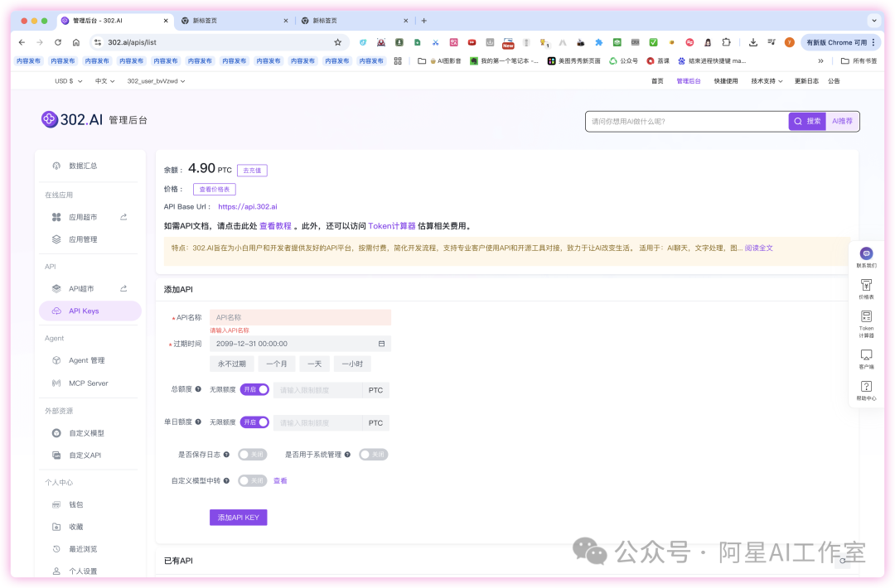Click the 价格表 floating icon

point(866,288)
